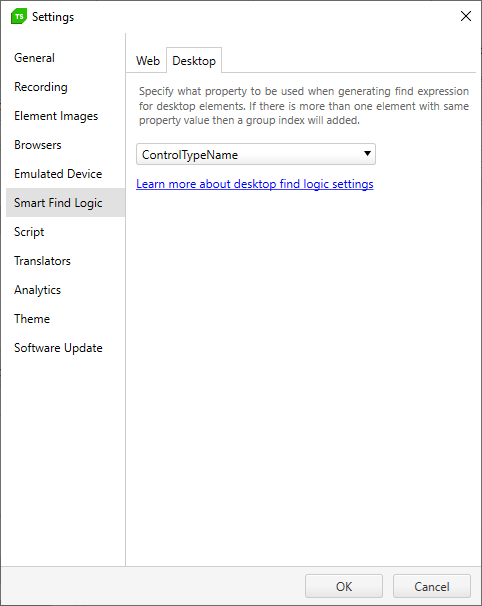Show the Script settings section
This screenshot has width=482, height=606.
click(x=29, y=232)
